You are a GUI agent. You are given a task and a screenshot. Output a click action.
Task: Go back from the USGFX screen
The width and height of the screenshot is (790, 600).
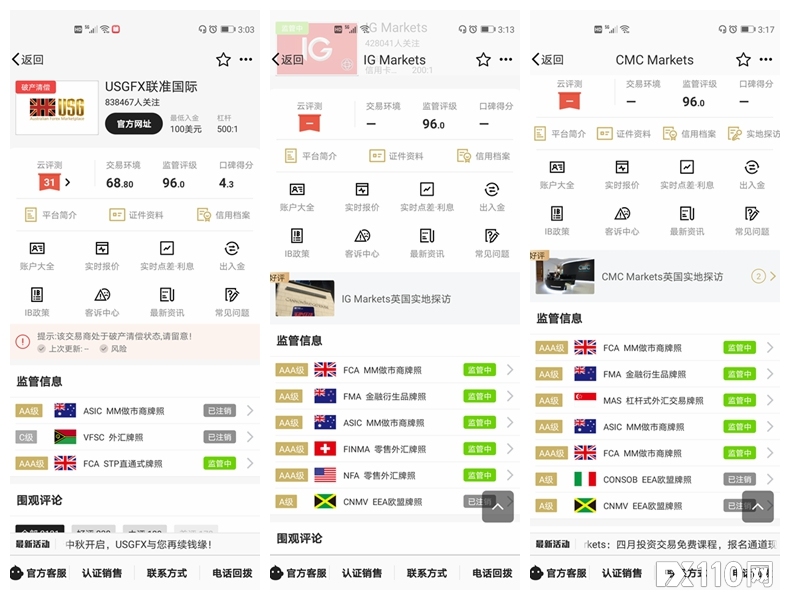point(28,59)
